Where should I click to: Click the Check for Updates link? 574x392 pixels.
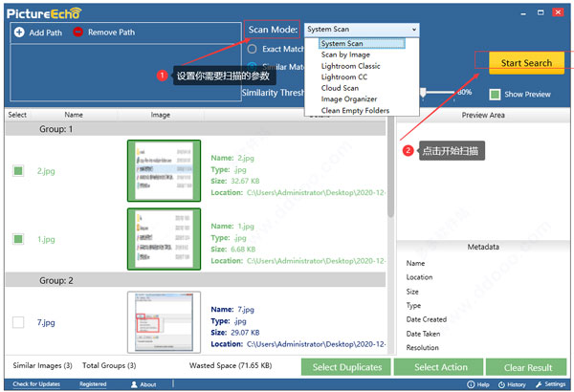tap(36, 384)
